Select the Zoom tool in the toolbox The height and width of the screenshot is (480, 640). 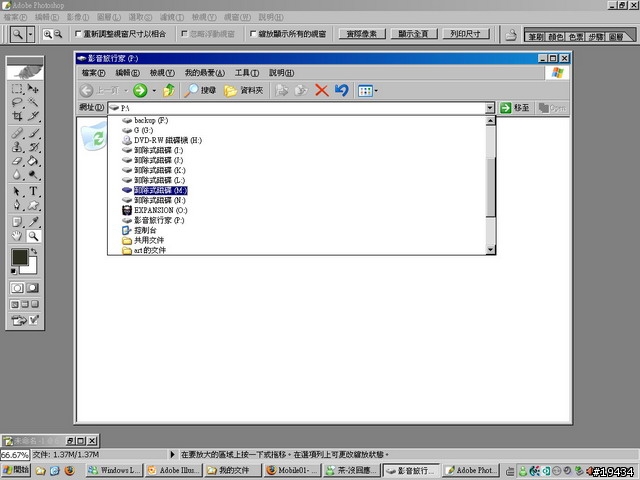tap(33, 236)
